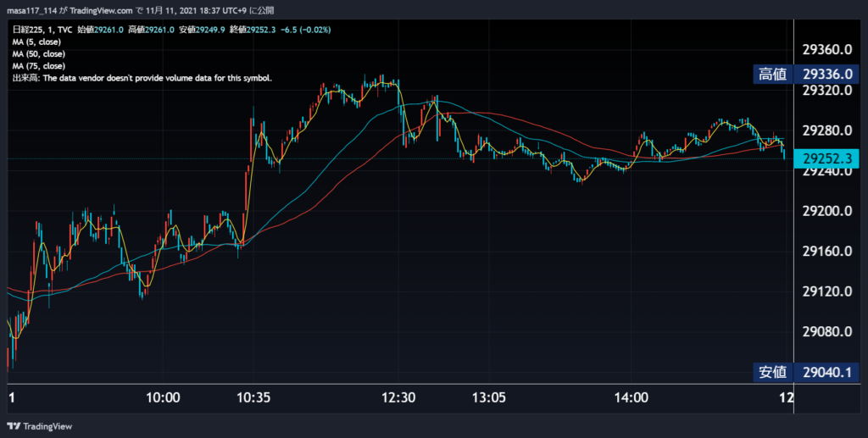Click the TradingView logo at bottom left
Image resolution: width=868 pixels, height=438 pixels.
(39, 426)
